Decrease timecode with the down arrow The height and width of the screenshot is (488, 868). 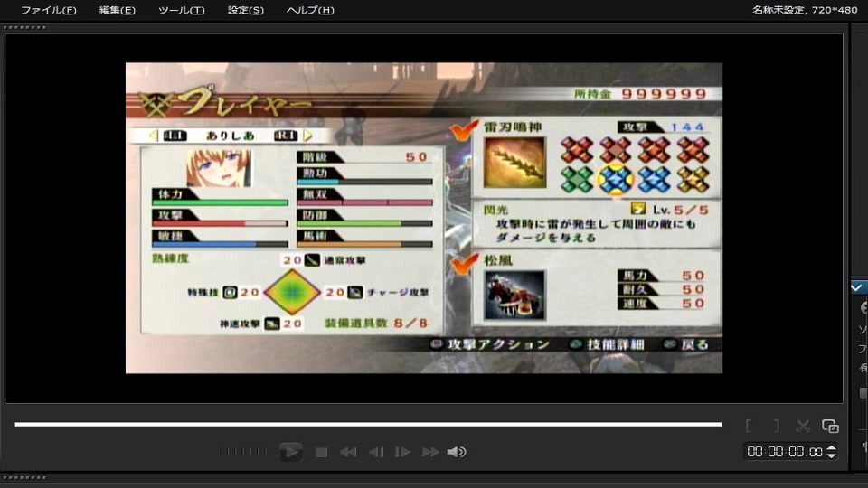(x=831, y=455)
